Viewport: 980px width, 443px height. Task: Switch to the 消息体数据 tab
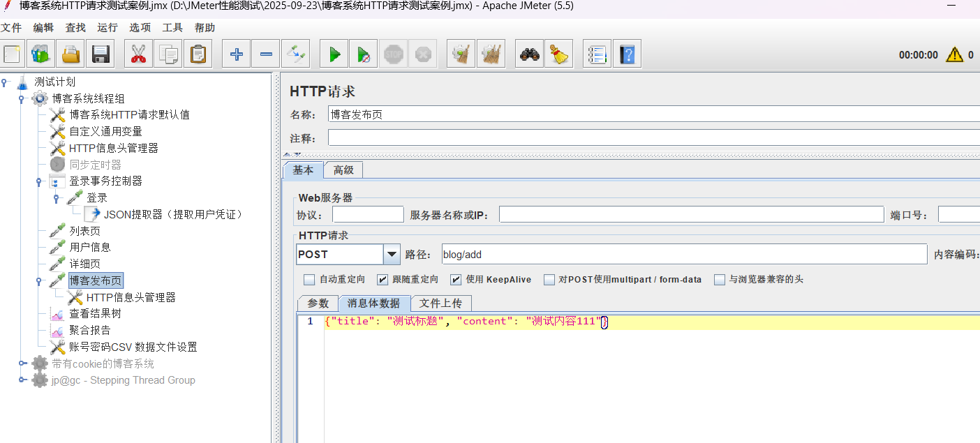[374, 303]
